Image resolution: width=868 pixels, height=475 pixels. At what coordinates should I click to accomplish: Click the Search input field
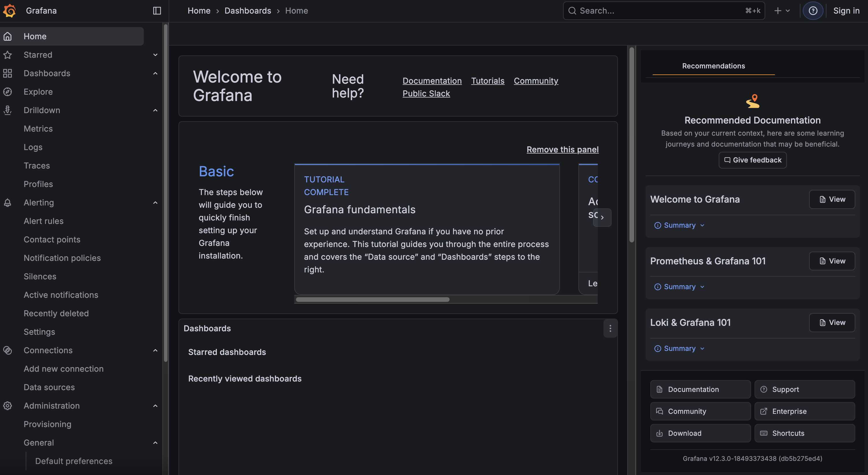(x=654, y=10)
